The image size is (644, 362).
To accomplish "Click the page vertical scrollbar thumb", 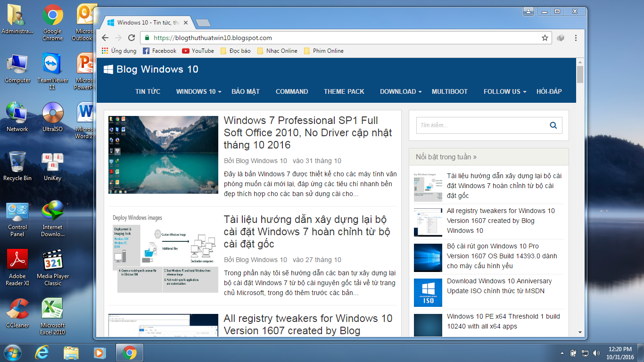I will [x=580, y=74].
